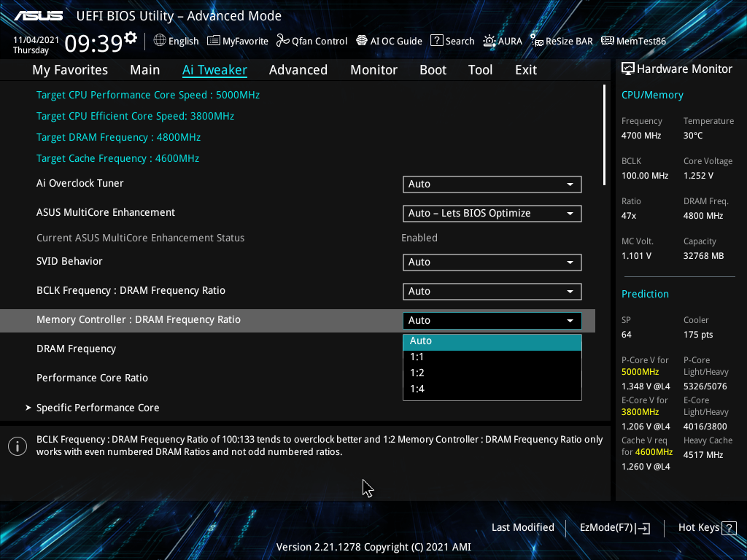This screenshot has height=560, width=747.
Task: Open the Monitor tab
Action: pyautogui.click(x=374, y=70)
